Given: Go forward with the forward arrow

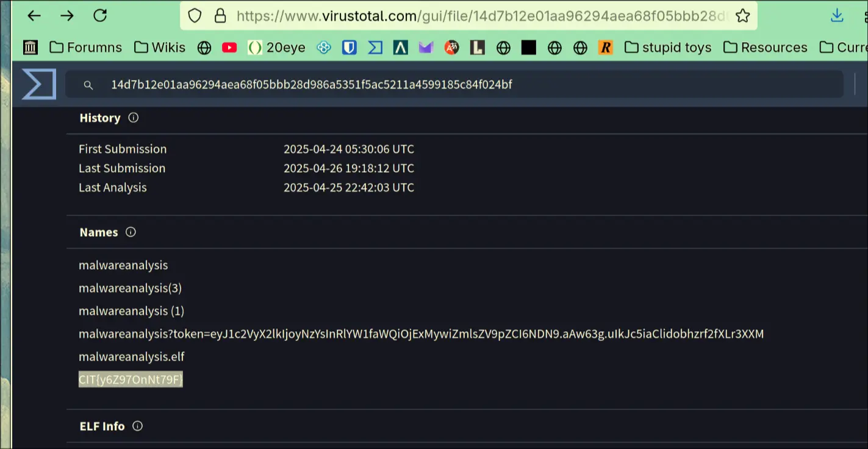Looking at the screenshot, I should (67, 16).
